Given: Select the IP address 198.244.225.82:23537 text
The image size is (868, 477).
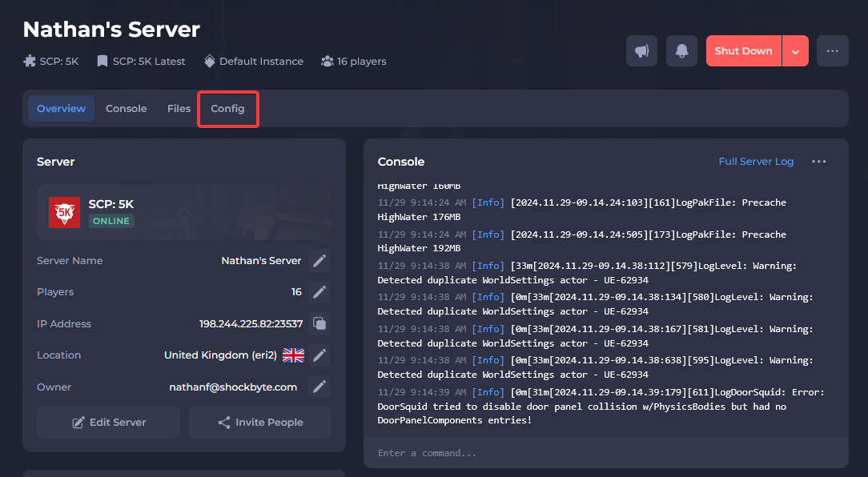Looking at the screenshot, I should (251, 323).
